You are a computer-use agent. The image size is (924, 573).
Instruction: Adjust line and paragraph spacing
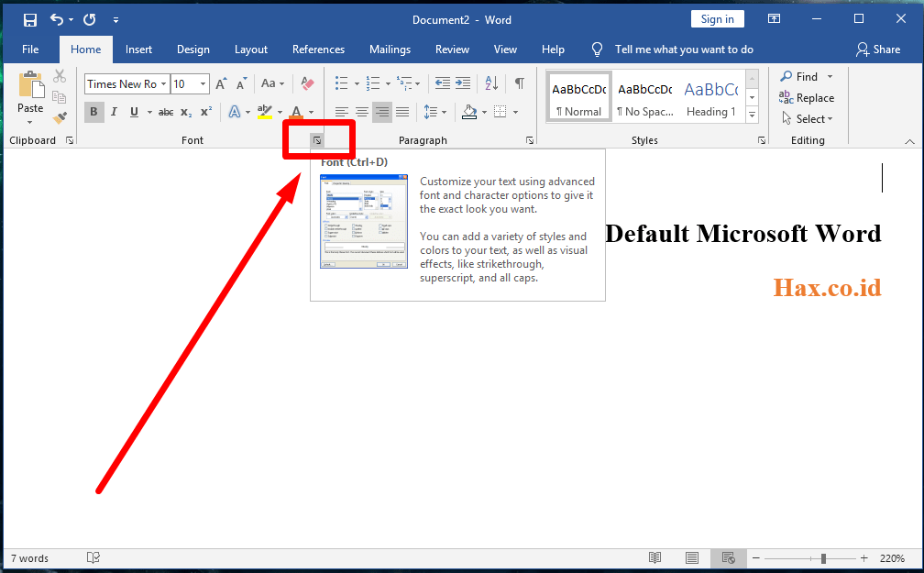[x=431, y=112]
